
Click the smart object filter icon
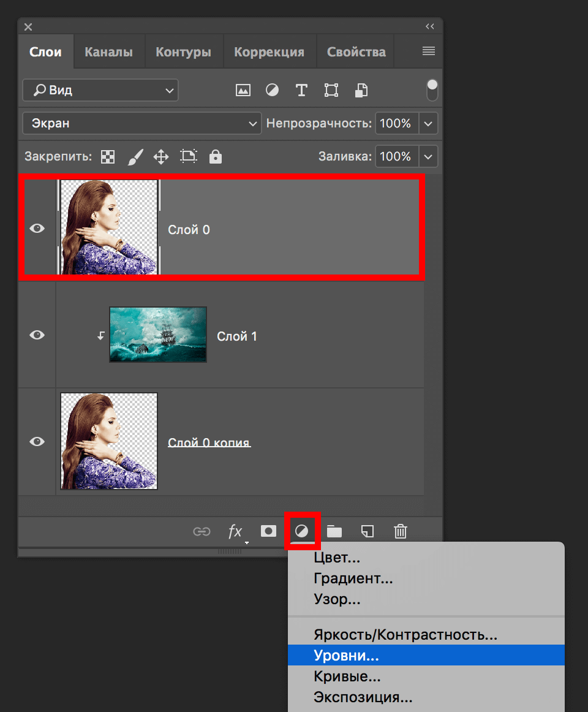point(361,91)
